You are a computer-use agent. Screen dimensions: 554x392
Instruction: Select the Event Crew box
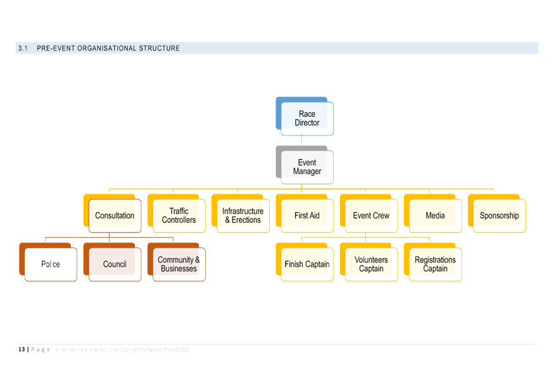[368, 214]
